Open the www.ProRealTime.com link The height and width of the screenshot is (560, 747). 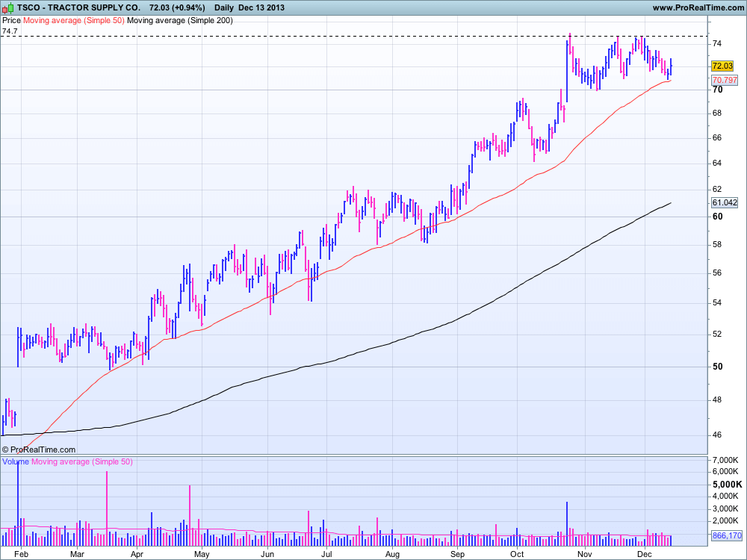pos(698,7)
